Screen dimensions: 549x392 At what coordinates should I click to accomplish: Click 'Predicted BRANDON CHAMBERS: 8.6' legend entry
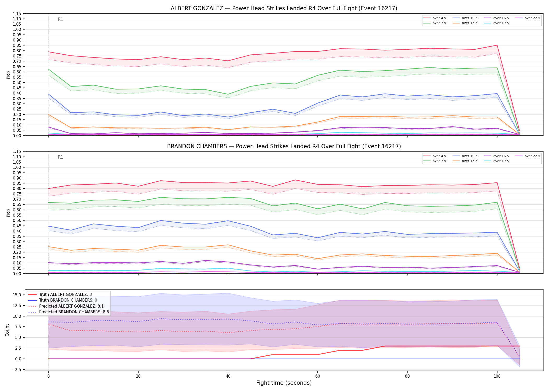pos(74,312)
